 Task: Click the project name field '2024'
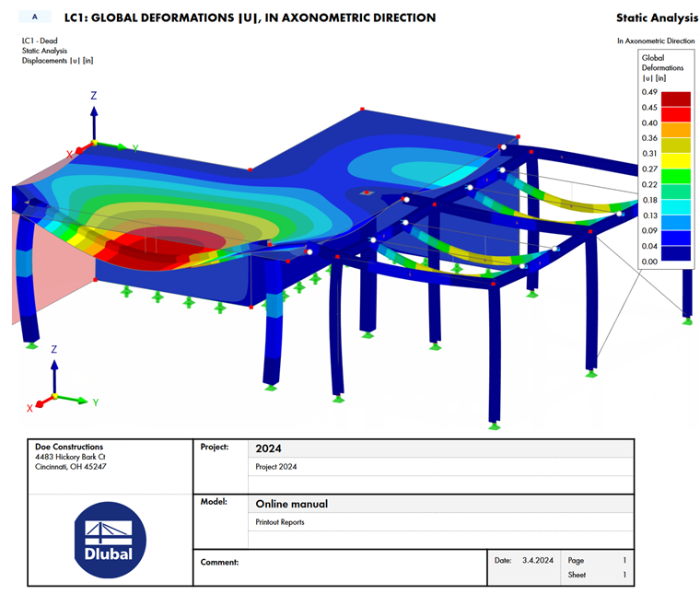[x=440, y=448]
